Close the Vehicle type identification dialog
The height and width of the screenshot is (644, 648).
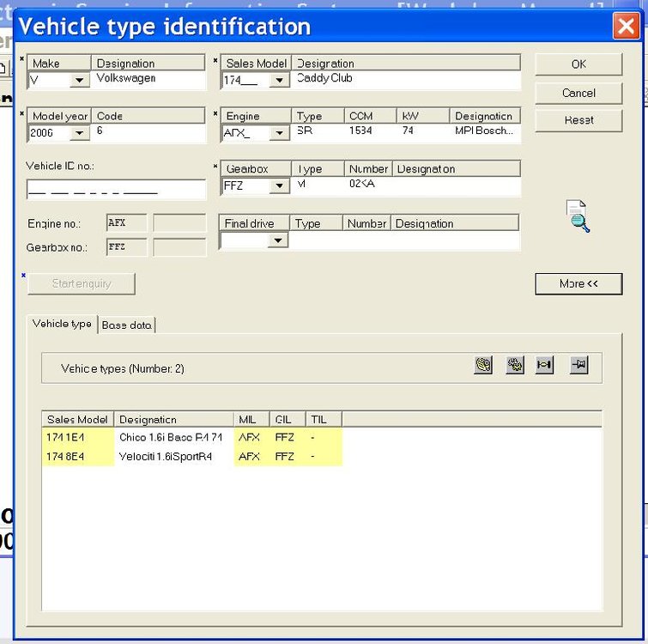click(x=626, y=26)
